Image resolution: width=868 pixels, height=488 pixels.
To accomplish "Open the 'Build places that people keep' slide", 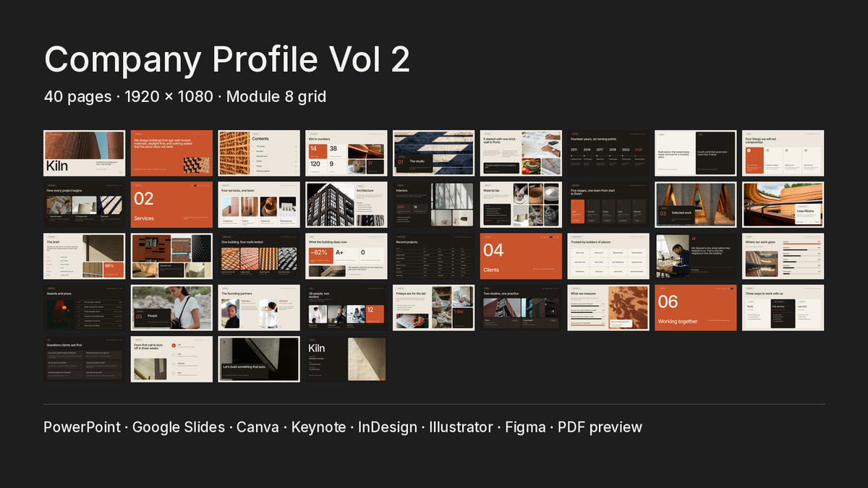I will (x=695, y=153).
